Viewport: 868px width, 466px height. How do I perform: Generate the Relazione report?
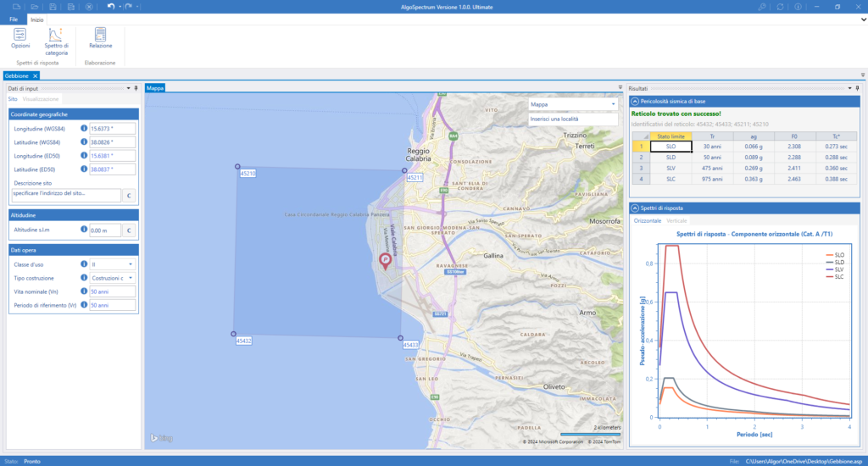pos(100,38)
